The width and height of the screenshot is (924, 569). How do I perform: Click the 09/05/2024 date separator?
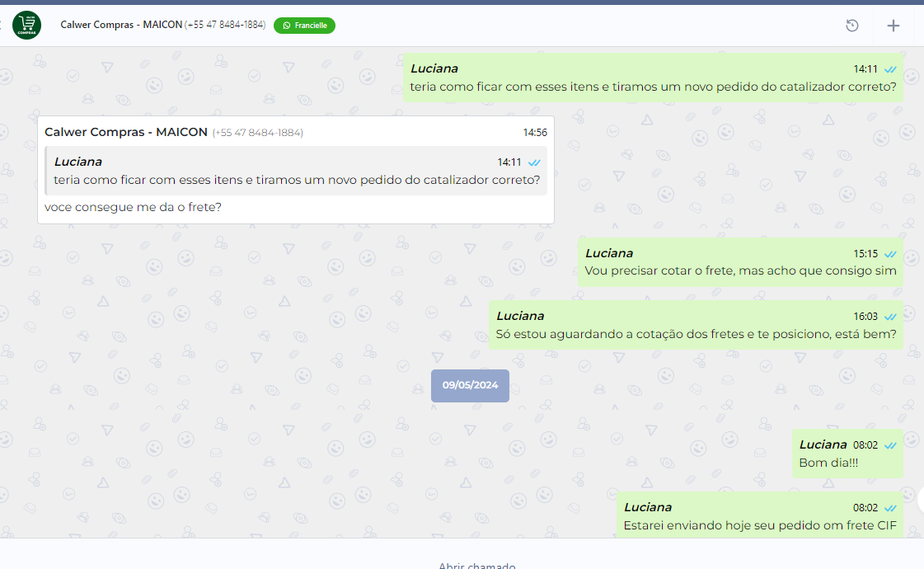[x=470, y=385]
